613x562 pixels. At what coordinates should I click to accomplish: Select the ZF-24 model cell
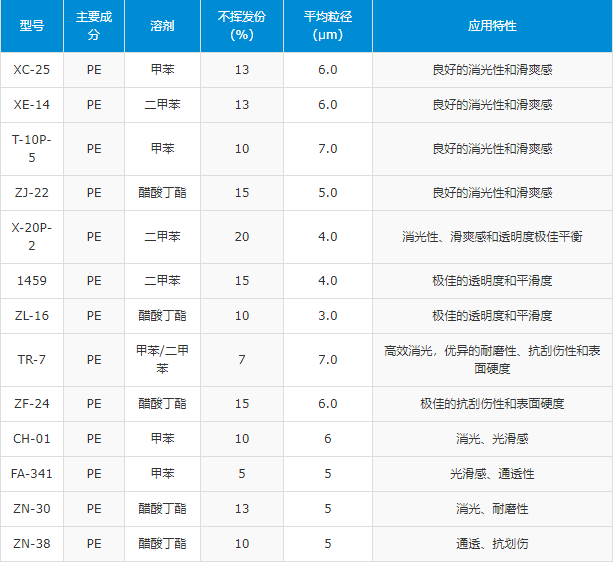tap(31, 403)
